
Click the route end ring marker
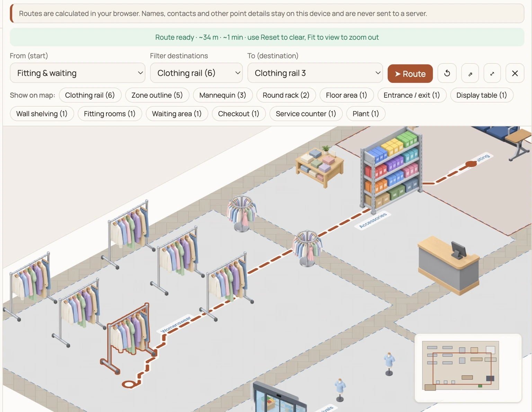coord(128,384)
